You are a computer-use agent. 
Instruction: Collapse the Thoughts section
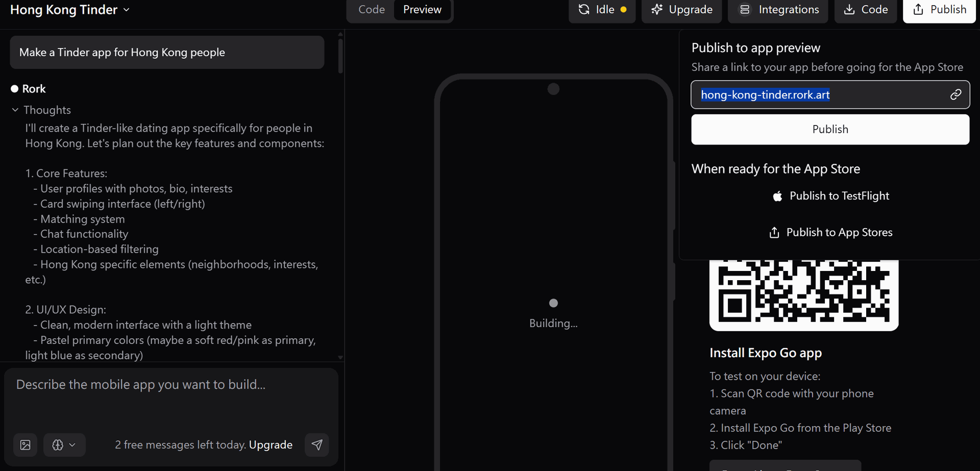(41, 110)
